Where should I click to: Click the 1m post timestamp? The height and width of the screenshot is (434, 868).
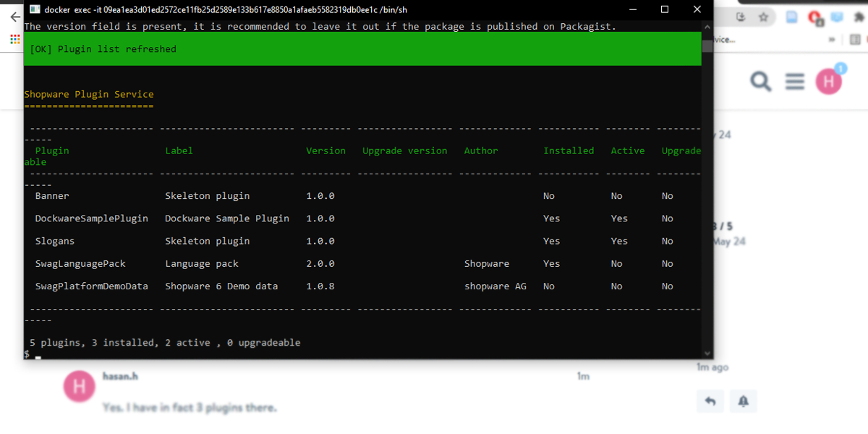click(583, 376)
